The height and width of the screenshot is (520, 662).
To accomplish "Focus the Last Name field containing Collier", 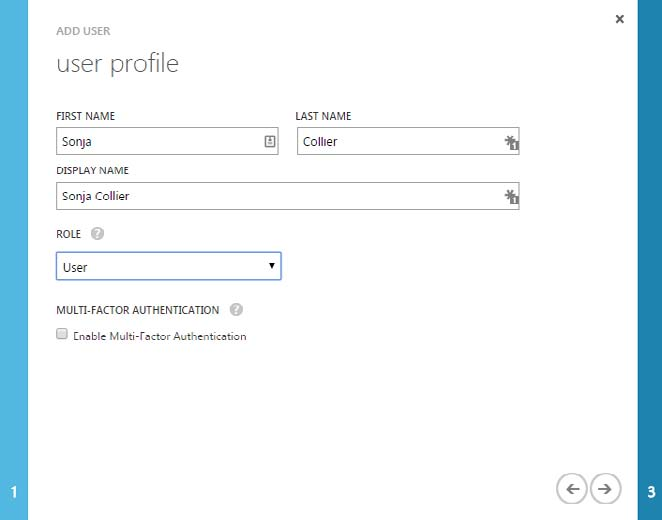I will [400, 142].
